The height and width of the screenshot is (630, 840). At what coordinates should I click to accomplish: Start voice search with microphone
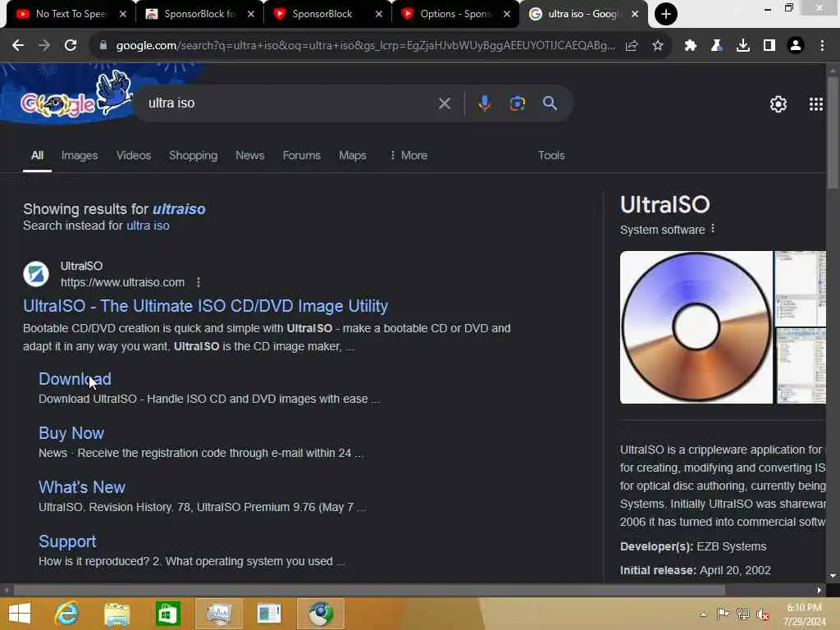click(x=484, y=103)
